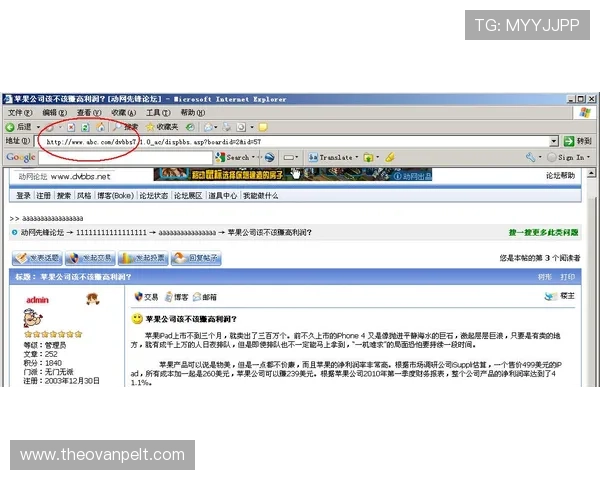600x480 pixels.
Task: Click the IE Back (后退) button
Action: pyautogui.click(x=19, y=127)
